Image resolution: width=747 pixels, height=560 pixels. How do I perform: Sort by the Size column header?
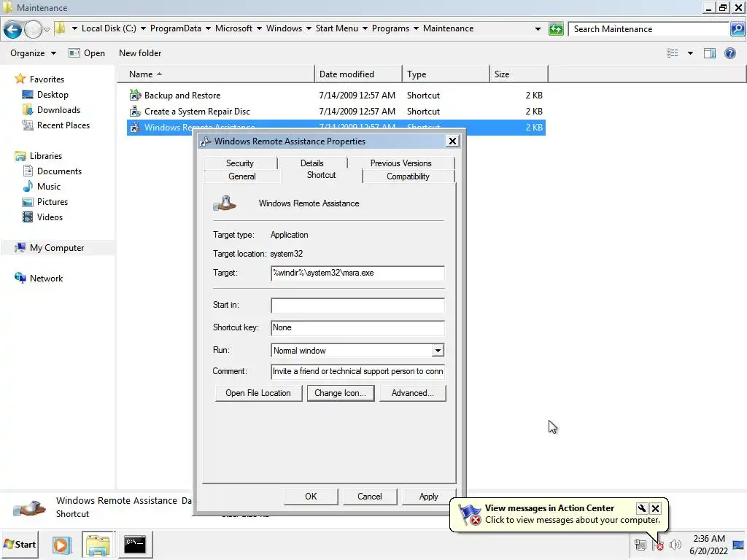[519, 74]
